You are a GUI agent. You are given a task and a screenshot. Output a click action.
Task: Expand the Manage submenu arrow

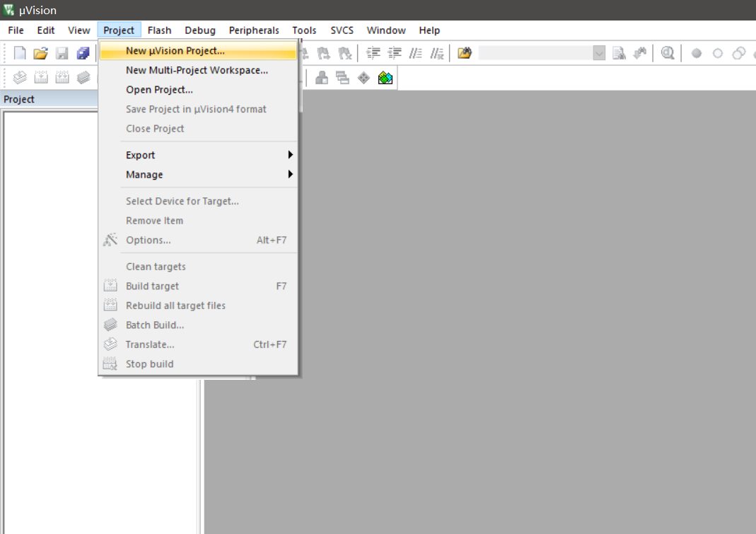(290, 174)
